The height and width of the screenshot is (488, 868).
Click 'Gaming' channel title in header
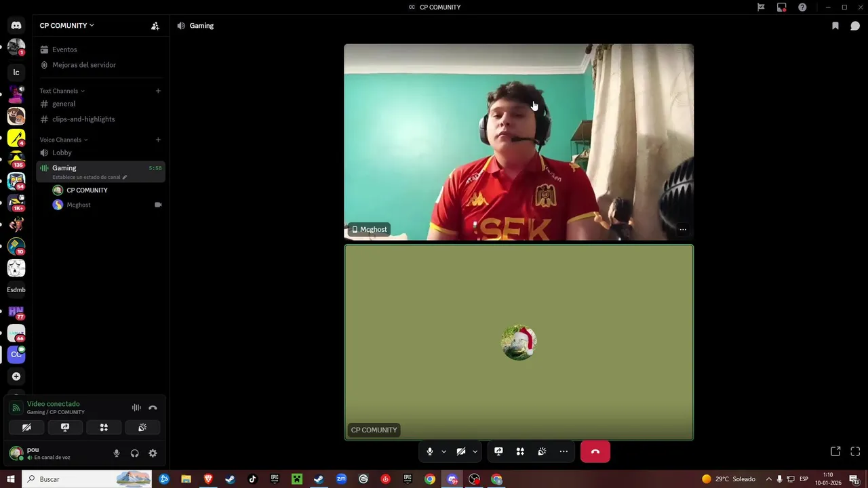[x=201, y=26]
